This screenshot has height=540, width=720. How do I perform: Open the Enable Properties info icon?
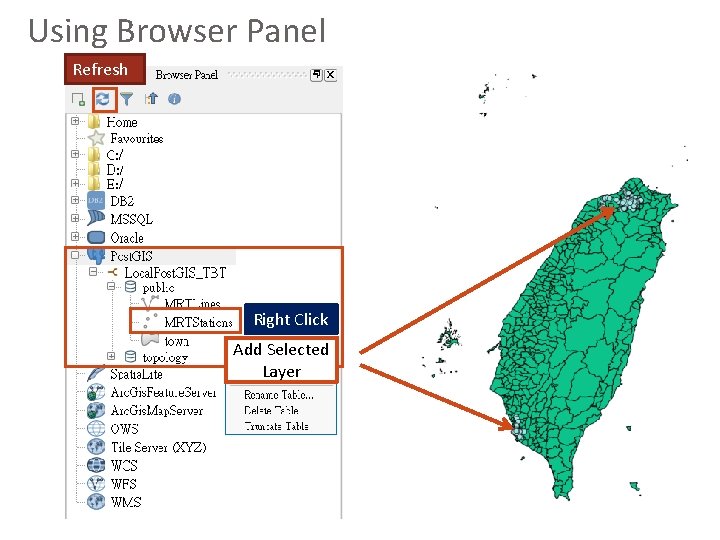[x=174, y=99]
